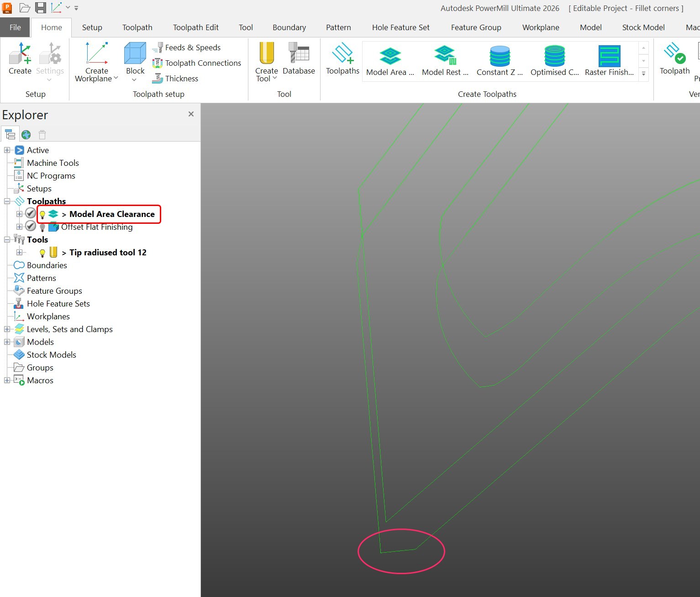The height and width of the screenshot is (597, 700).
Task: Choose the Raster Finishing strategy
Action: click(609, 56)
